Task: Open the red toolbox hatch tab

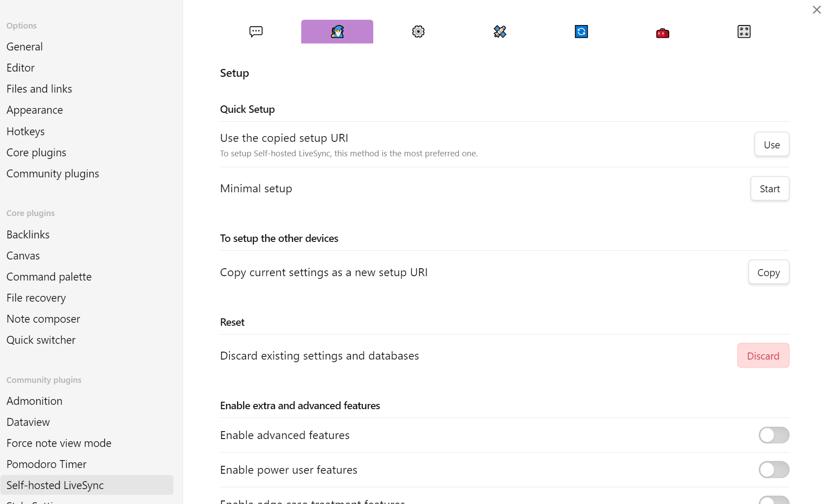Action: click(662, 32)
